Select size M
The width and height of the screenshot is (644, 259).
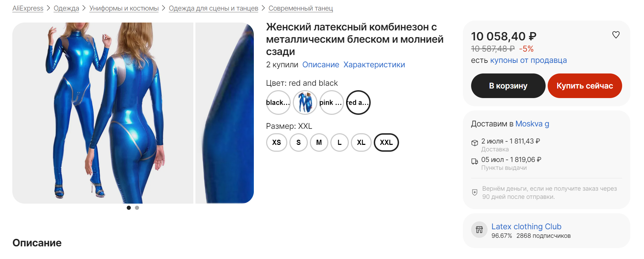[319, 142]
